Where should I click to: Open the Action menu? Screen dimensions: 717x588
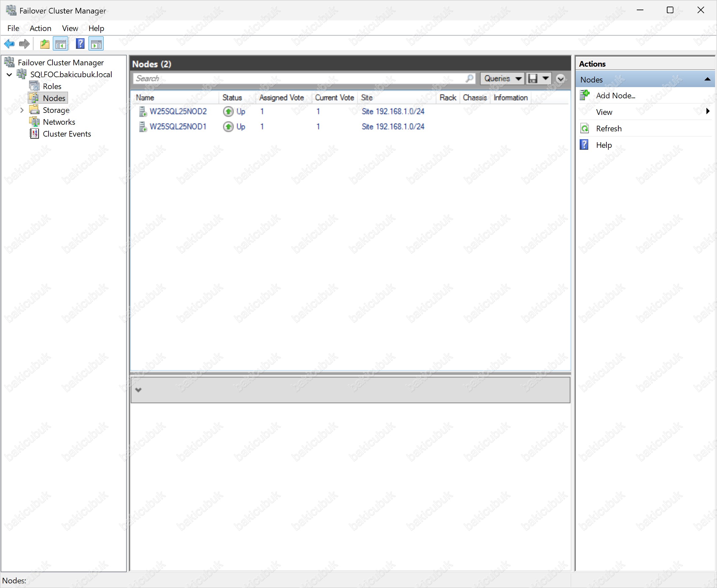coord(40,28)
